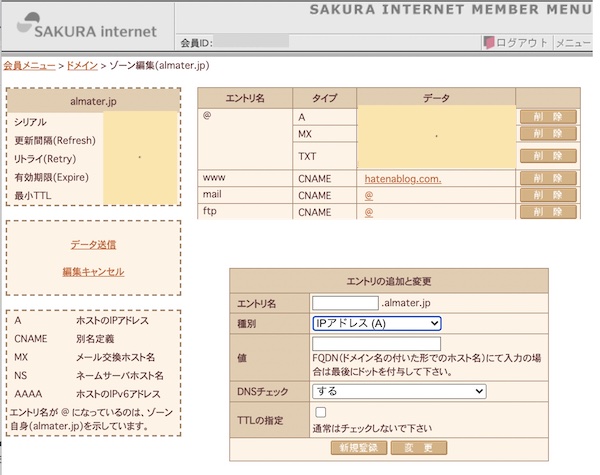
Task: Go to 会員メニュー breadcrumb link
Action: (x=29, y=65)
